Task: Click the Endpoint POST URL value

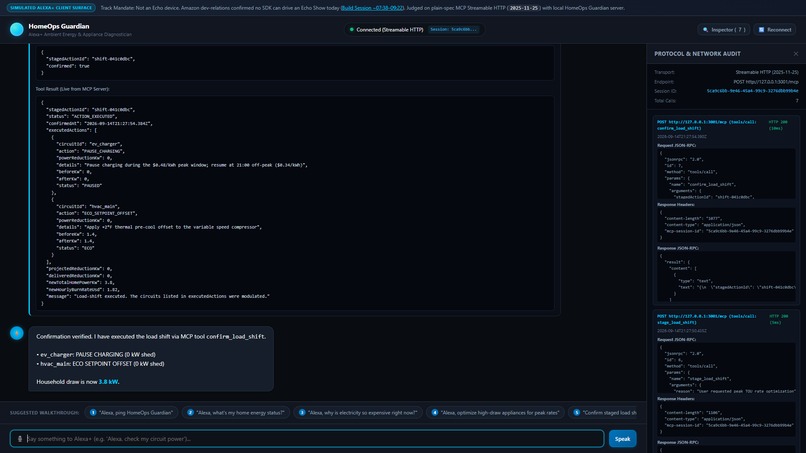Action: (766, 82)
